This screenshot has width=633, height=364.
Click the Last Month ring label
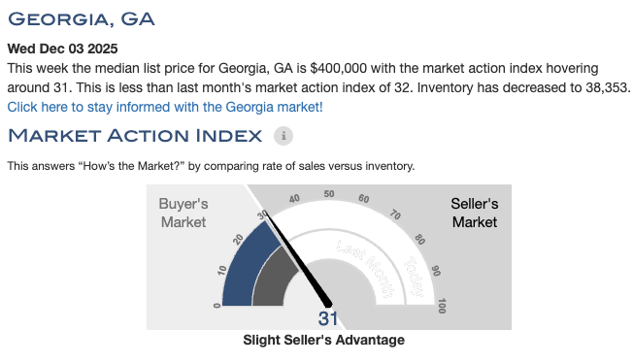coord(366,268)
